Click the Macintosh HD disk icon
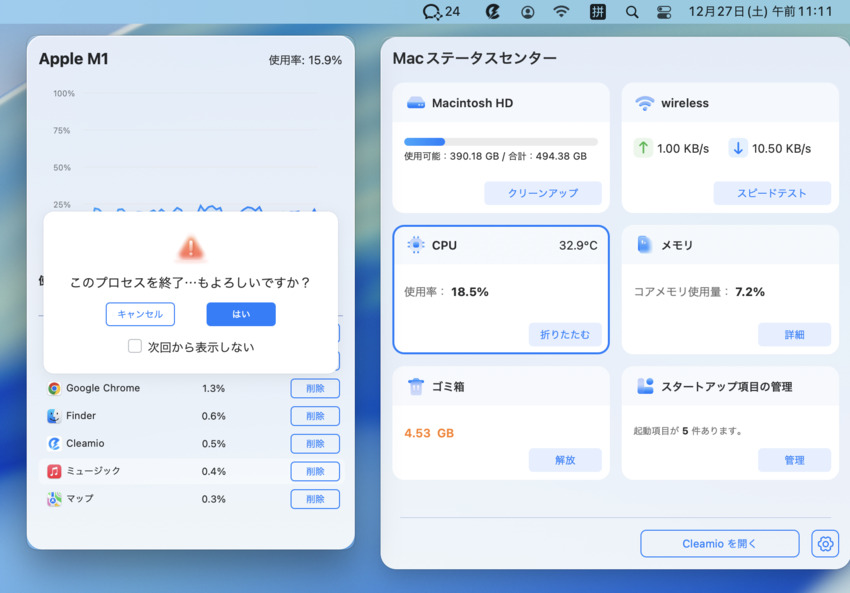The width and height of the screenshot is (850, 593). point(415,102)
